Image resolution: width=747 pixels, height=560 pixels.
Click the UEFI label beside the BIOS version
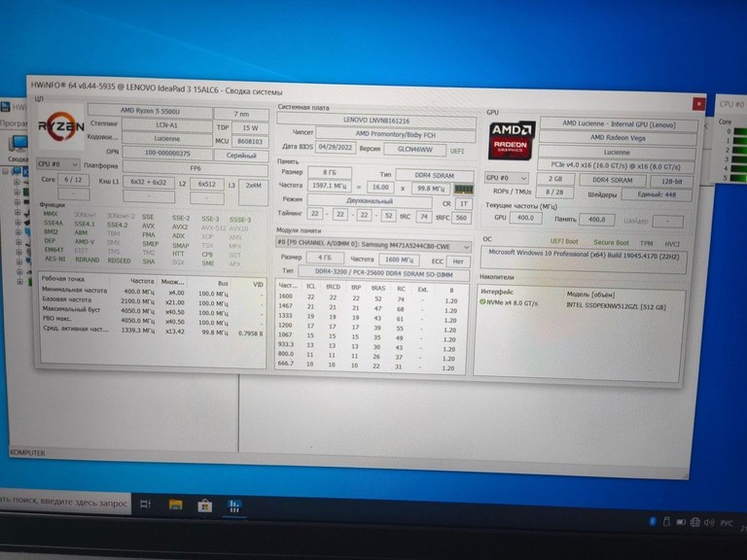pyautogui.click(x=457, y=151)
